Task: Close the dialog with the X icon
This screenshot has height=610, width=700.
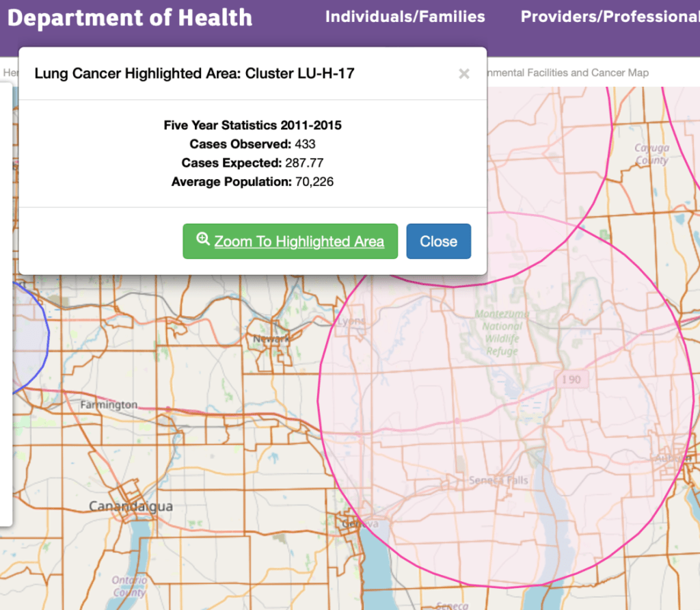Action: tap(463, 74)
